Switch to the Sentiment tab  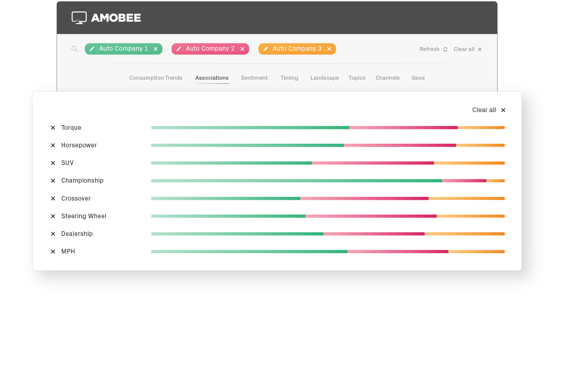pos(254,78)
